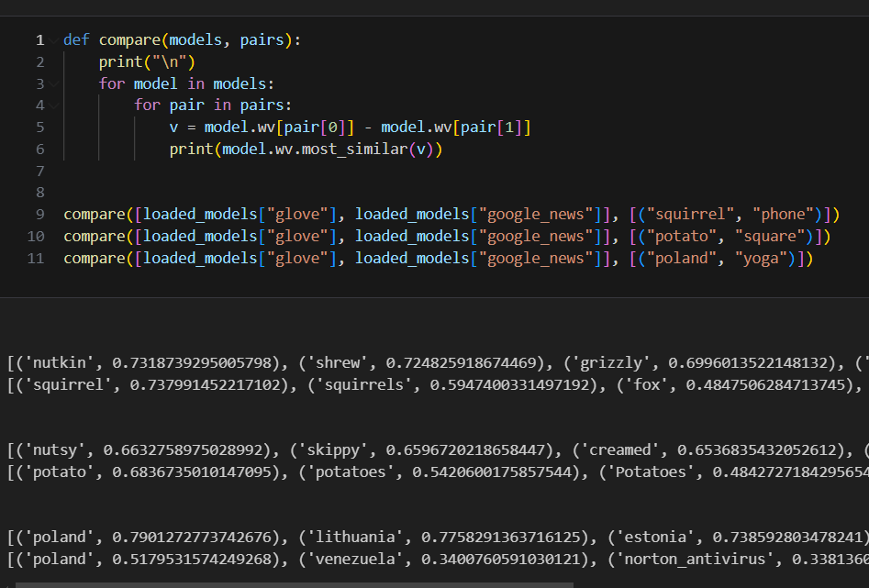Click the "phone" string in the first compare call

point(786,215)
